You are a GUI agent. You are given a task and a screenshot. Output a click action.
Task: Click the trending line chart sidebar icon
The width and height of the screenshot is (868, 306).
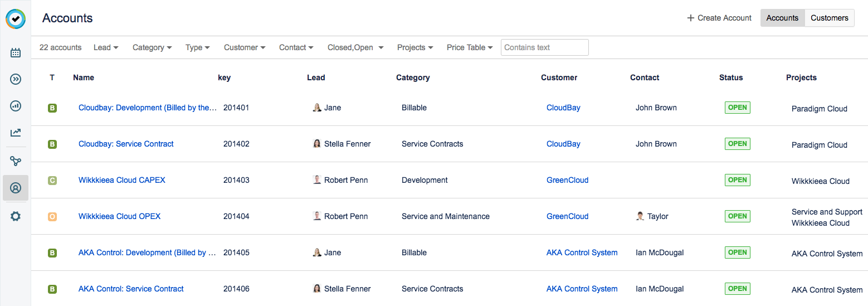point(16,132)
